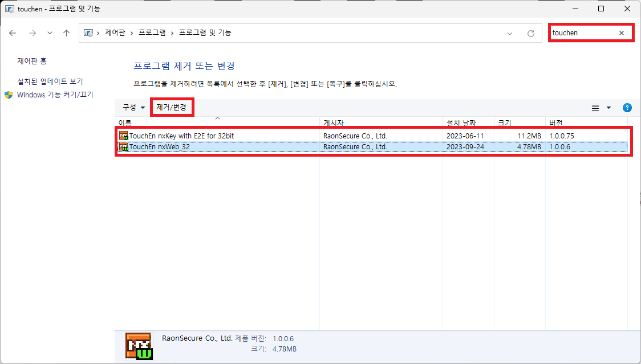Viewport: 641px width, 364px height.
Task: Click the Control Panel icon in address bar
Action: click(x=88, y=32)
